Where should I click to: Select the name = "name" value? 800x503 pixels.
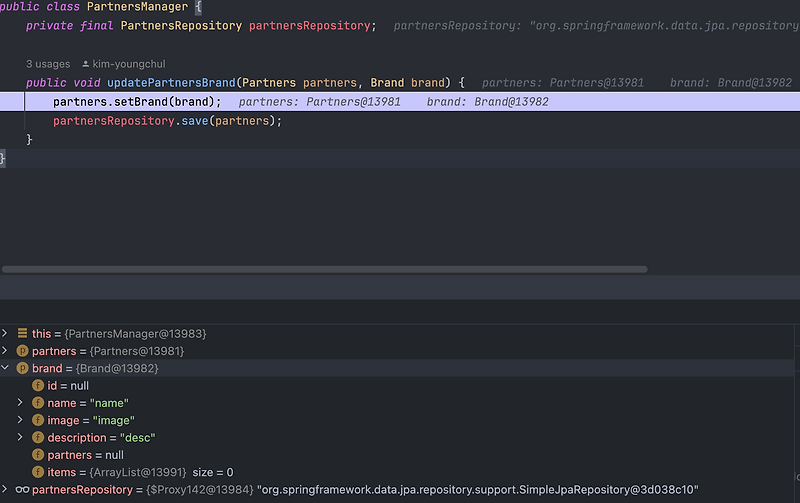click(109, 403)
